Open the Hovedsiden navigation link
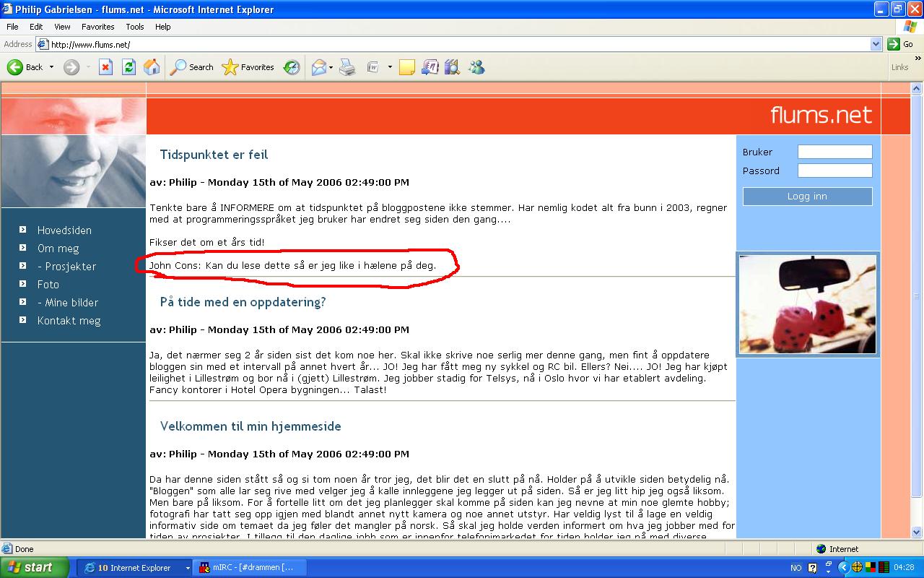 (64, 230)
